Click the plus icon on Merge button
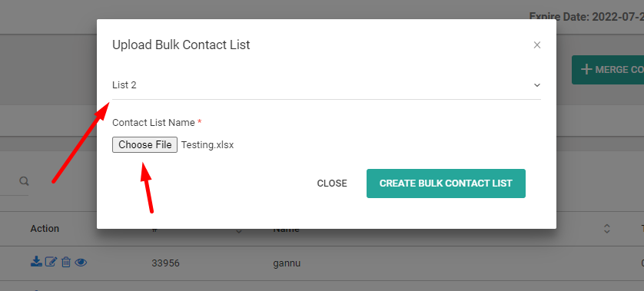644x291 pixels. (x=586, y=69)
